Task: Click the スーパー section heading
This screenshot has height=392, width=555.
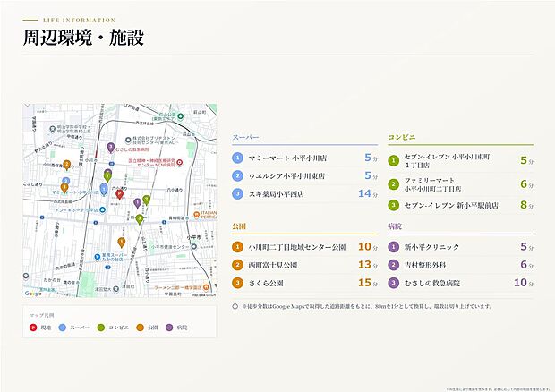Action: tap(245, 137)
